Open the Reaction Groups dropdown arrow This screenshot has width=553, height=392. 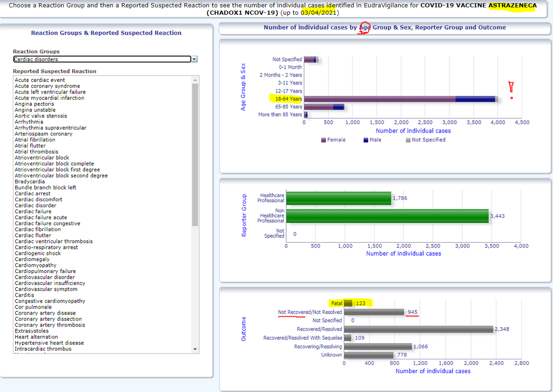coord(194,59)
